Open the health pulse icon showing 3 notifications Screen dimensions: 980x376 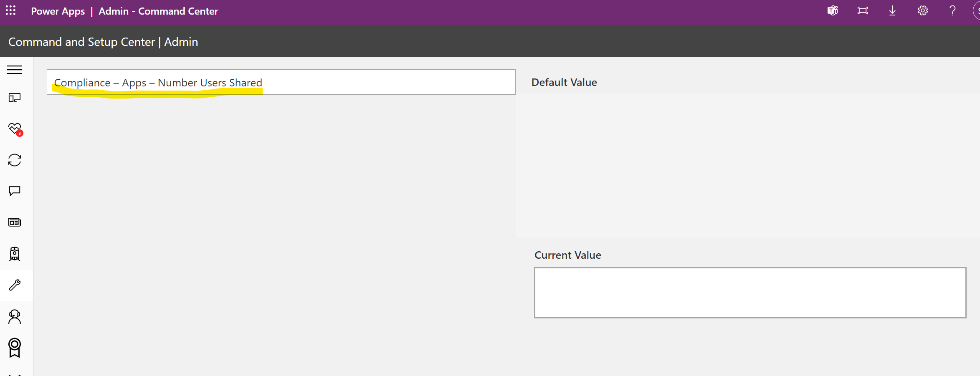pos(15,129)
